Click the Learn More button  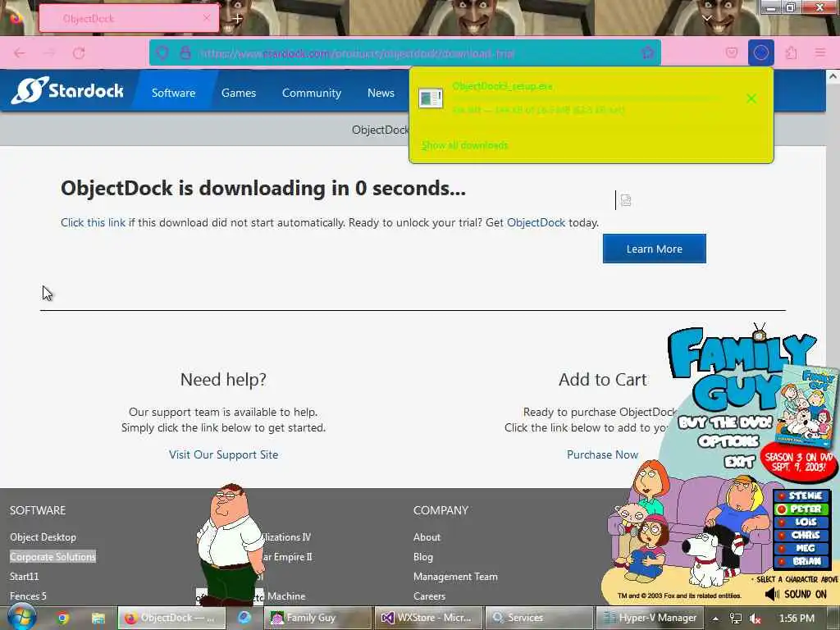[x=654, y=249]
